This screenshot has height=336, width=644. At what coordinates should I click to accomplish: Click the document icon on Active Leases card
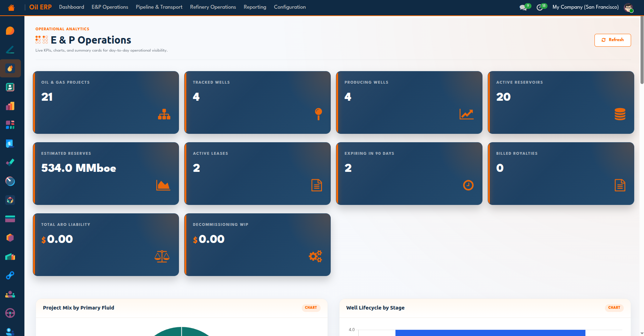[316, 185]
